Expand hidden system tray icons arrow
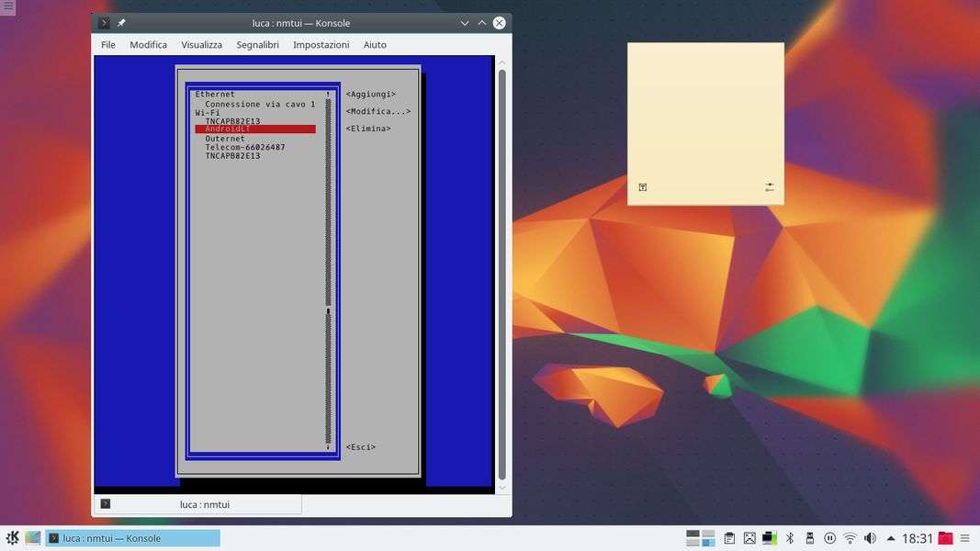This screenshot has height=551, width=980. click(x=891, y=539)
